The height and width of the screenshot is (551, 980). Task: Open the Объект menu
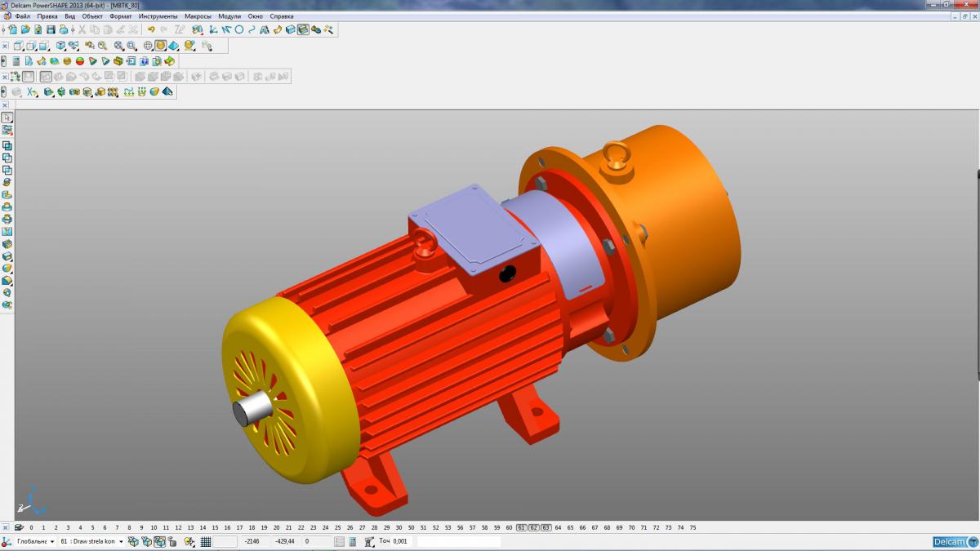click(92, 16)
